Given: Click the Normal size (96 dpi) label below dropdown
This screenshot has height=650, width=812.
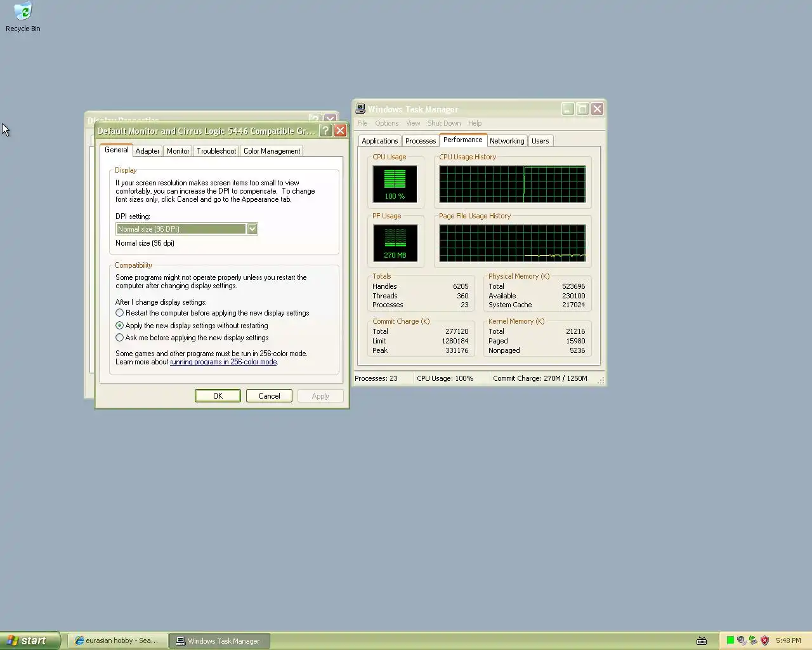Looking at the screenshot, I should tap(145, 243).
